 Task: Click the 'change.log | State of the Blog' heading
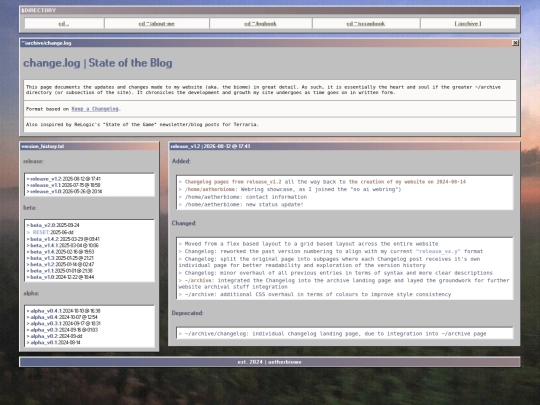(98, 63)
